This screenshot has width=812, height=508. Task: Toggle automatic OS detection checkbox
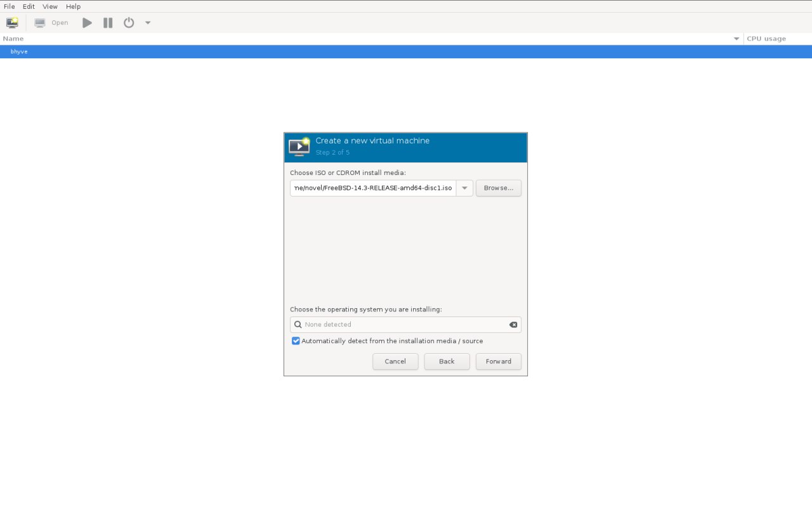(x=296, y=341)
